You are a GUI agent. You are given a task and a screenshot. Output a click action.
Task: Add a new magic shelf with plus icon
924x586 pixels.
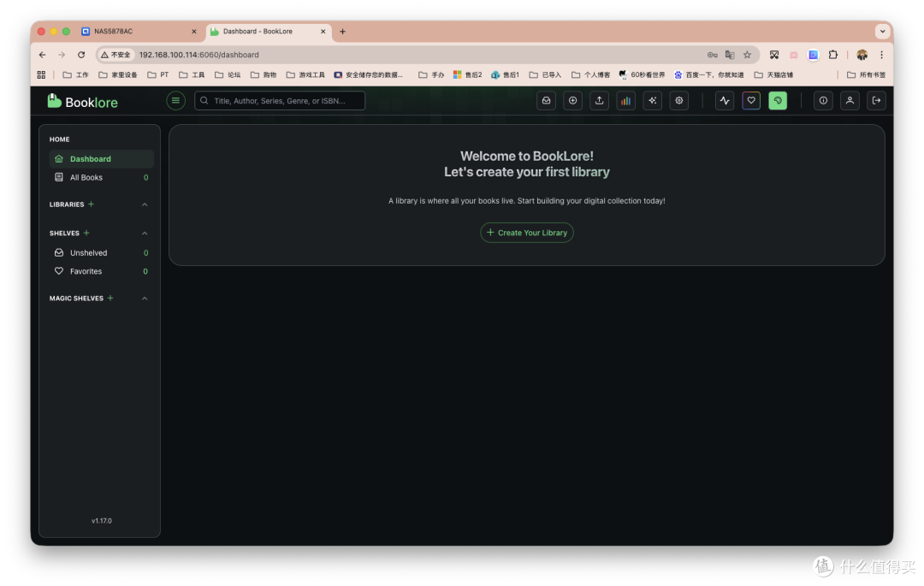[110, 298]
